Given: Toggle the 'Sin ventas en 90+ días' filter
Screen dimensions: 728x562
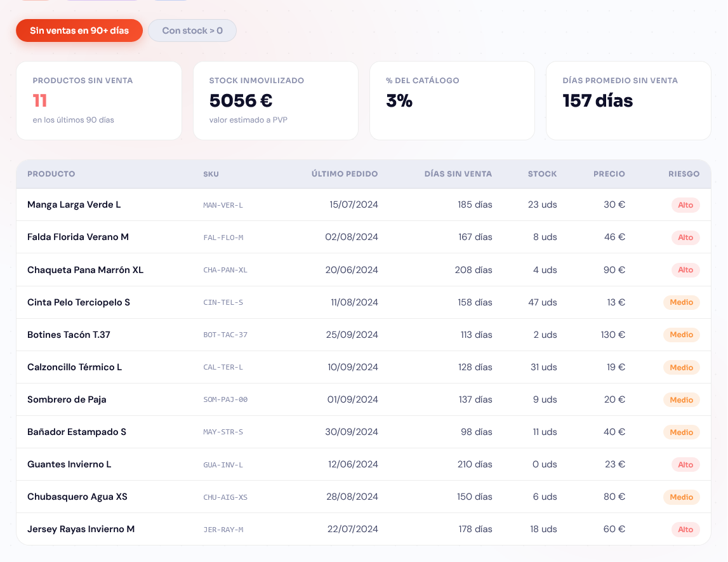Looking at the screenshot, I should point(79,30).
